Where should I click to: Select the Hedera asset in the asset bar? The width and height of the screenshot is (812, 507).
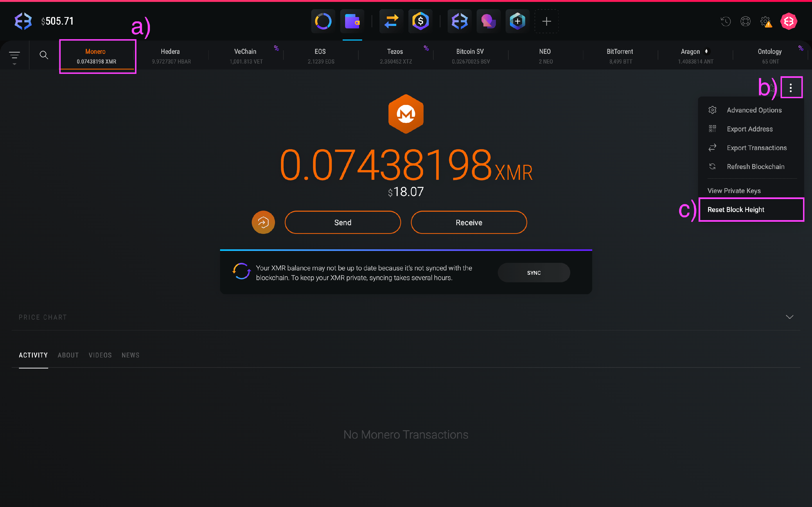[x=170, y=55]
